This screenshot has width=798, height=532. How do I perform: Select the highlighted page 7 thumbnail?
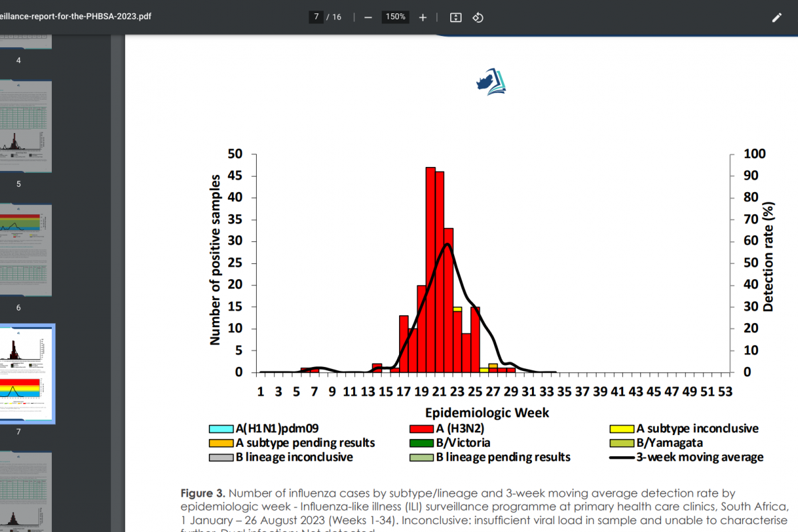point(25,372)
